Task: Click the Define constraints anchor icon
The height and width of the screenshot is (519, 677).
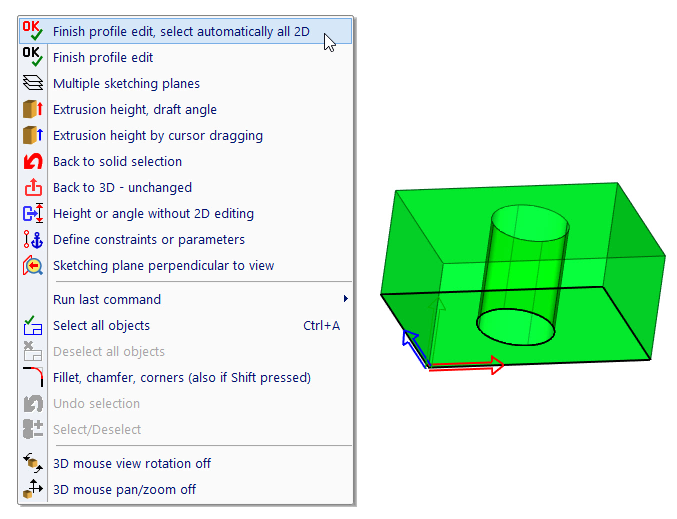Action: click(33, 240)
